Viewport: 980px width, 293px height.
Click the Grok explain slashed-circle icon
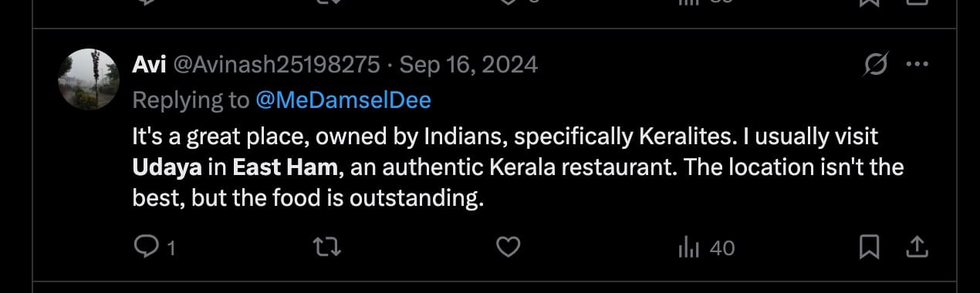click(x=875, y=64)
